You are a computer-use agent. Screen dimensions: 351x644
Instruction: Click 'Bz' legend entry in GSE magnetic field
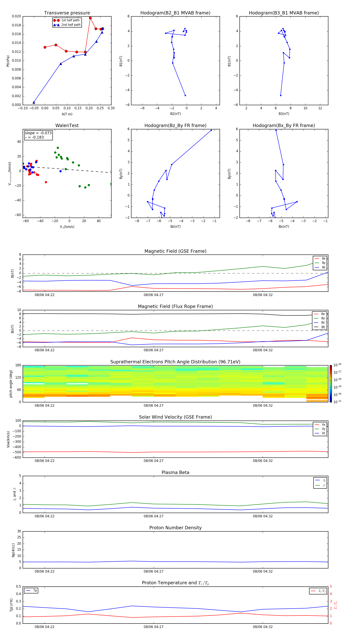[x=320, y=267]
